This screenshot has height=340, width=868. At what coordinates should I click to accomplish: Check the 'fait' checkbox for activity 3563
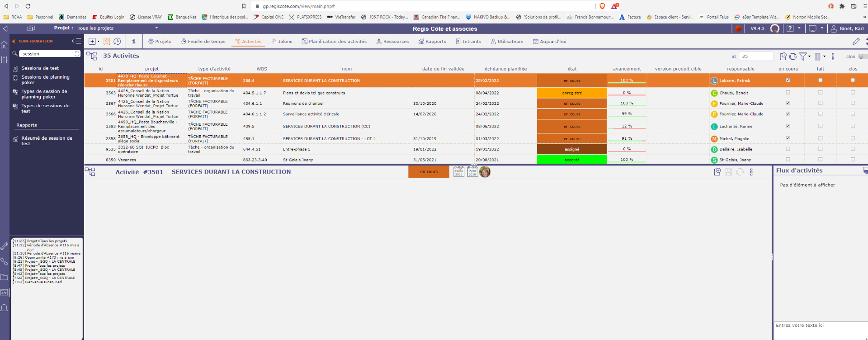(x=820, y=93)
